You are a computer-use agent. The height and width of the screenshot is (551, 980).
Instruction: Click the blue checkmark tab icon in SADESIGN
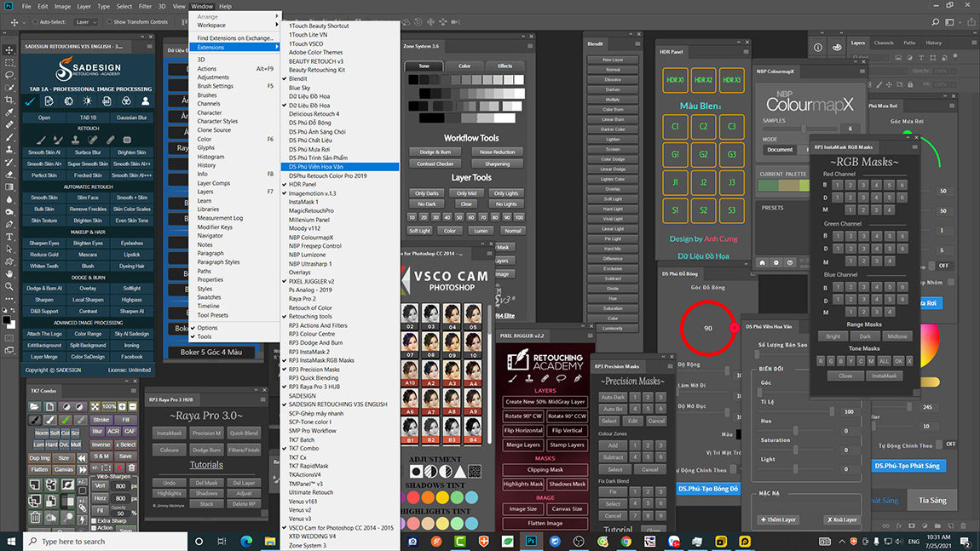coord(30,101)
